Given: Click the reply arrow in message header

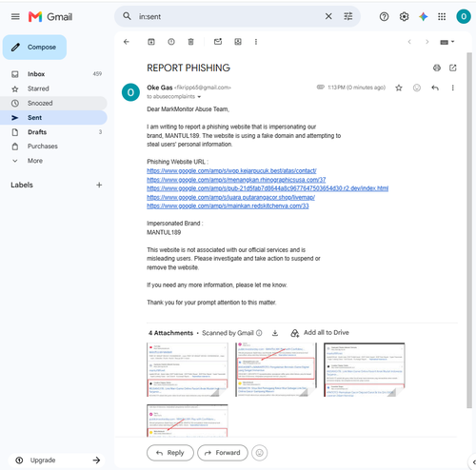Looking at the screenshot, I should [x=435, y=88].
